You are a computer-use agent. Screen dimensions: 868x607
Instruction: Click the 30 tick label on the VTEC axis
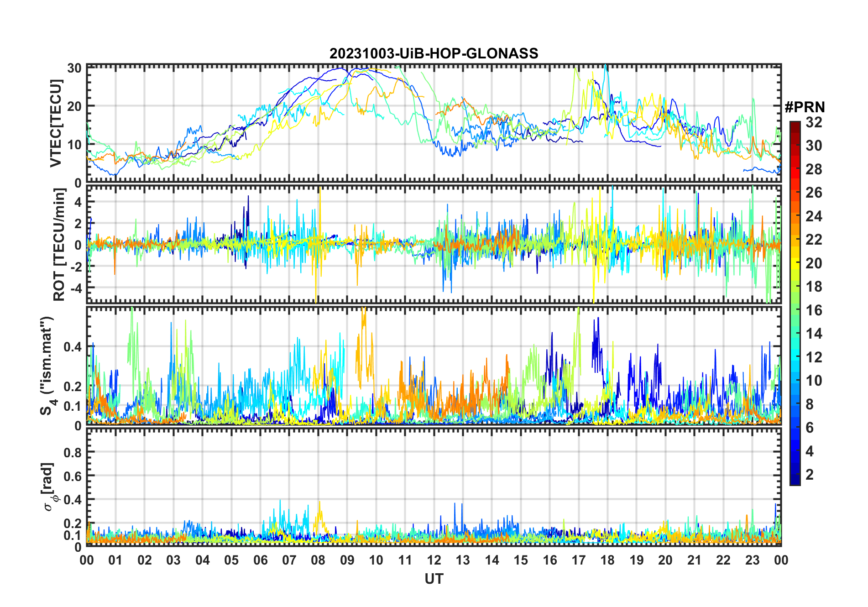[x=74, y=68]
